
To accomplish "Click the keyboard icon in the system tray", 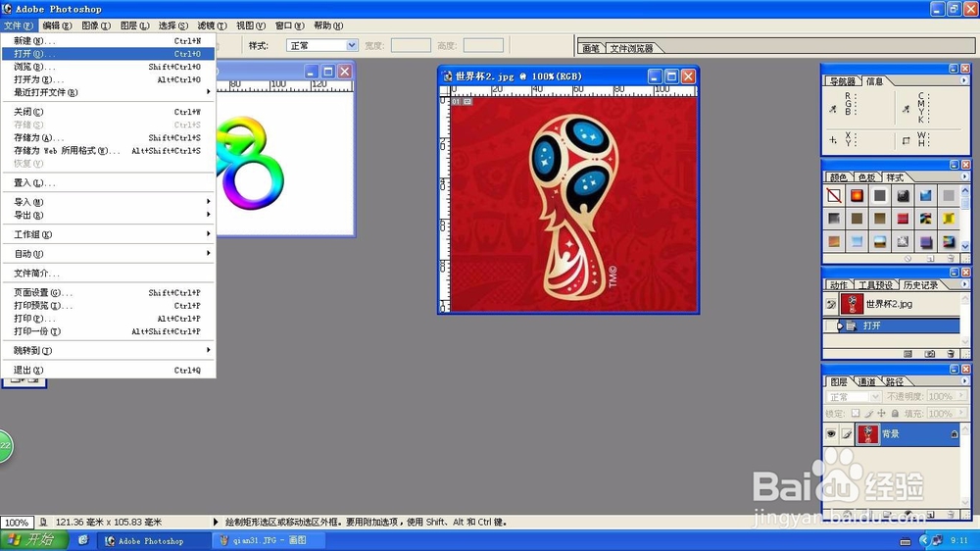I will pyautogui.click(x=905, y=541).
